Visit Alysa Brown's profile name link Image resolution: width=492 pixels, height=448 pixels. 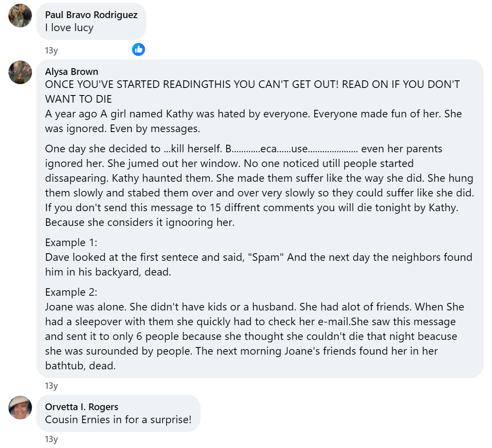pos(71,72)
